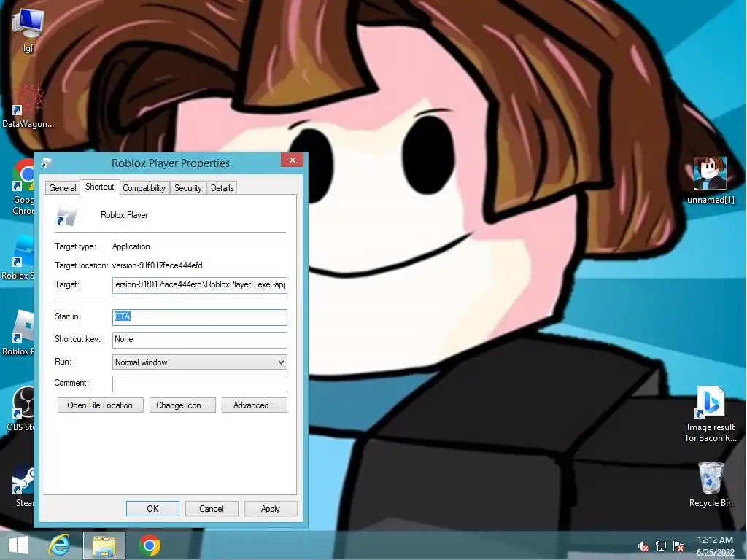Image resolution: width=747 pixels, height=560 pixels.
Task: Click into the Comment field
Action: (200, 384)
